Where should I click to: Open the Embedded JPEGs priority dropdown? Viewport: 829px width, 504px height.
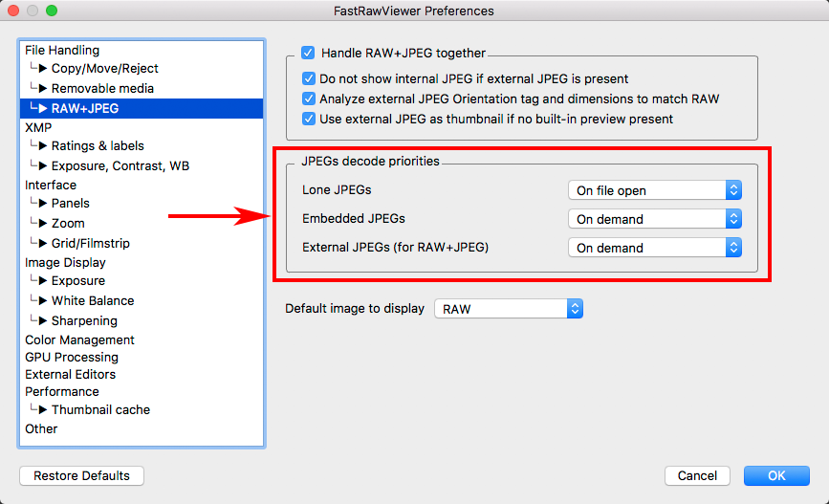[x=655, y=219]
